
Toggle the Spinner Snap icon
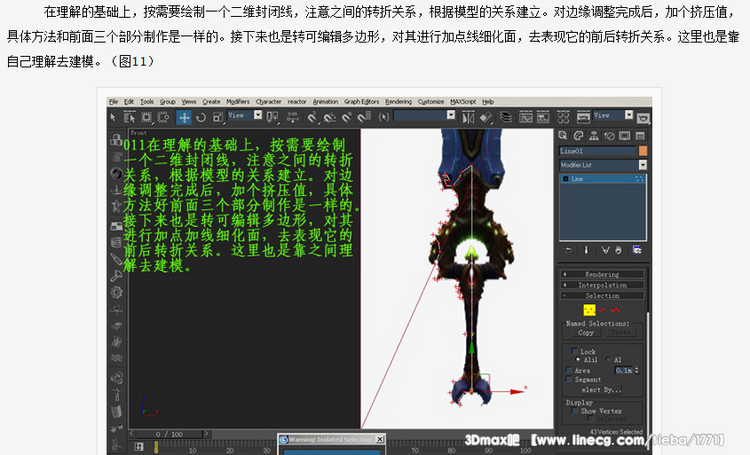[364, 117]
